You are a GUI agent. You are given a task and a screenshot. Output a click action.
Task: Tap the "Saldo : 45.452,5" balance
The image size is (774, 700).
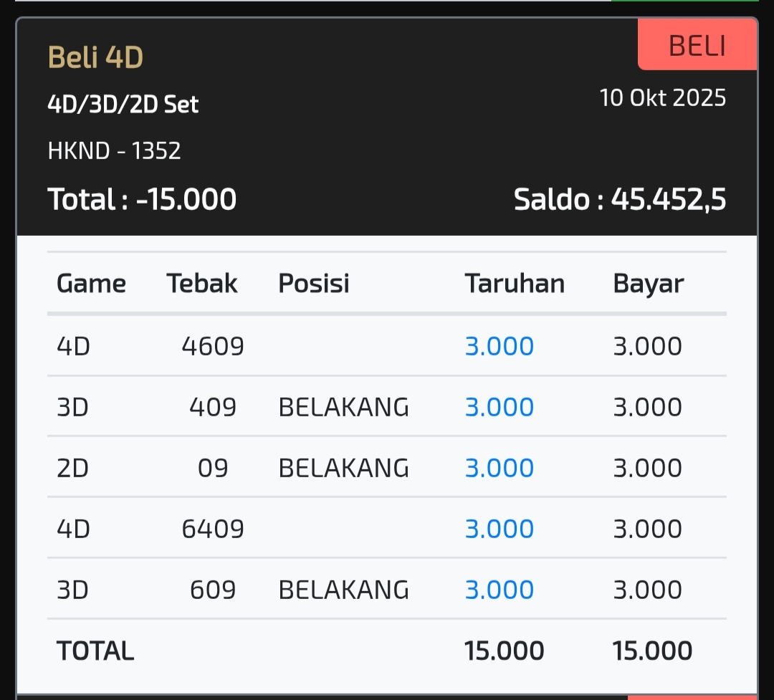[620, 200]
